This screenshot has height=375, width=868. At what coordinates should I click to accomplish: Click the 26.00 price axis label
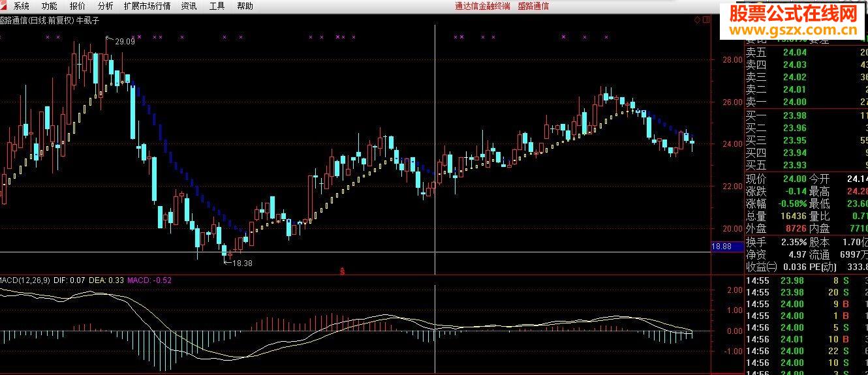[732, 102]
